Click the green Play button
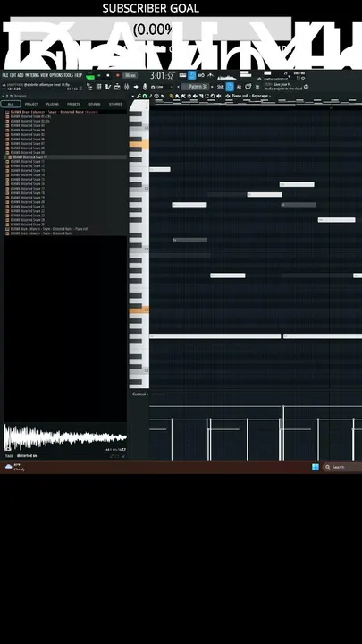The height and width of the screenshot is (644, 362). click(99, 75)
